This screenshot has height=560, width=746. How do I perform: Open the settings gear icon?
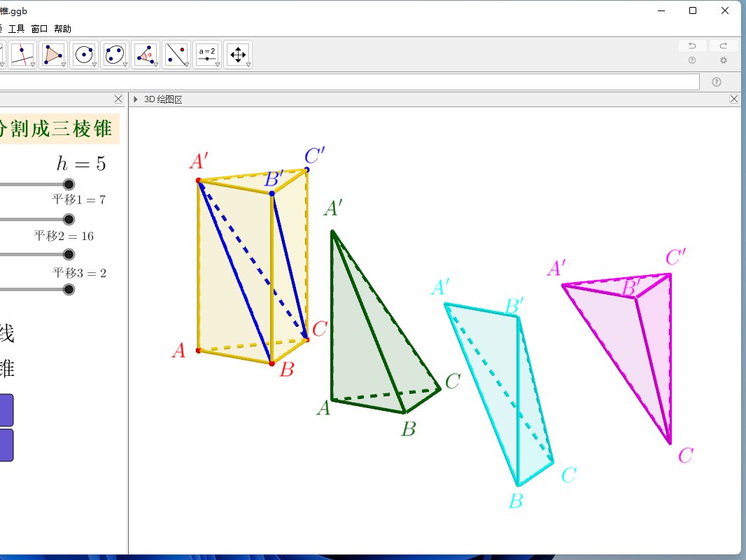(724, 60)
